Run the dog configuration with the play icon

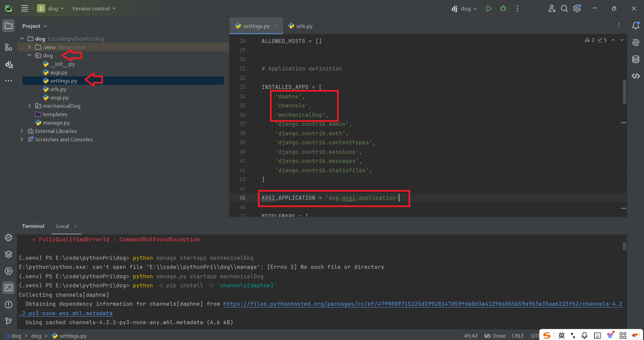489,8
